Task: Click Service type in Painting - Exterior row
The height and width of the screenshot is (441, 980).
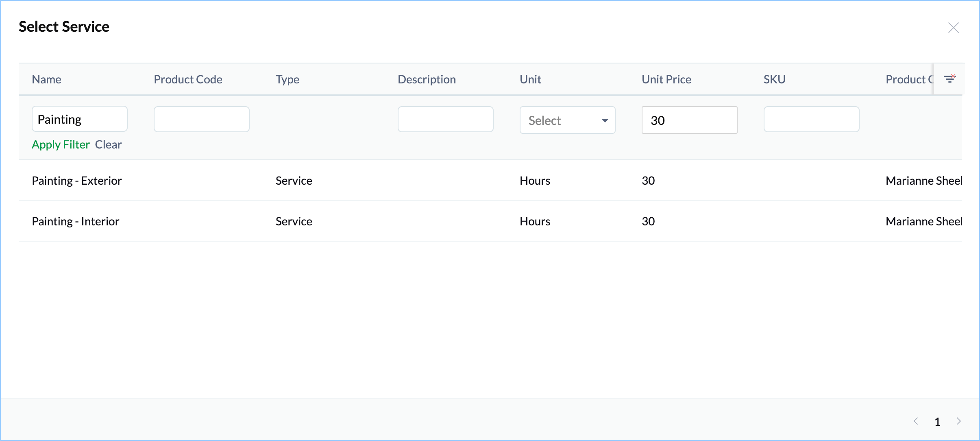Action: click(294, 181)
